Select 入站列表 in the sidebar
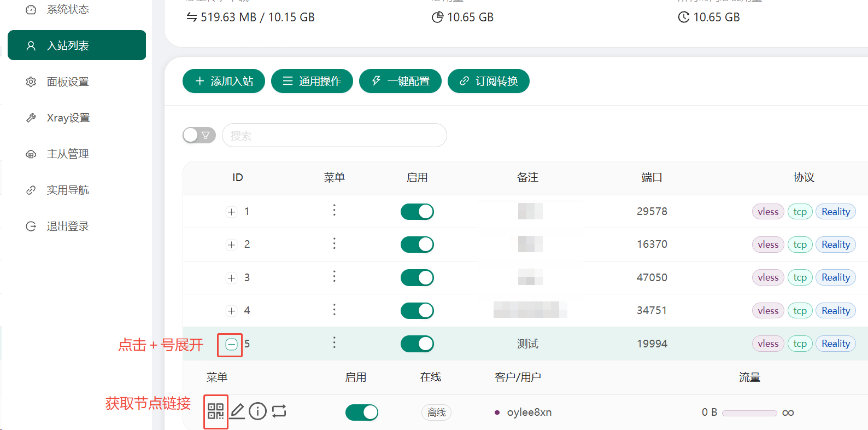 (x=77, y=45)
